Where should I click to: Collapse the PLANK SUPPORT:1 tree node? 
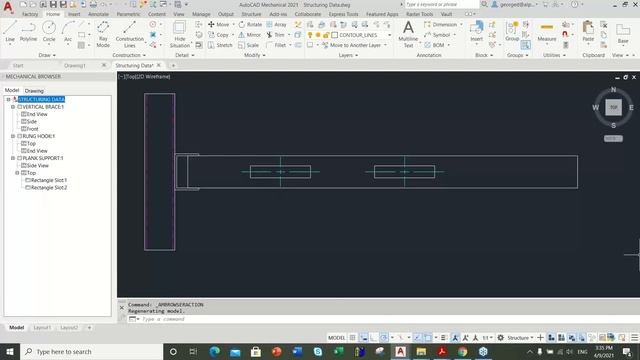pos(13,158)
